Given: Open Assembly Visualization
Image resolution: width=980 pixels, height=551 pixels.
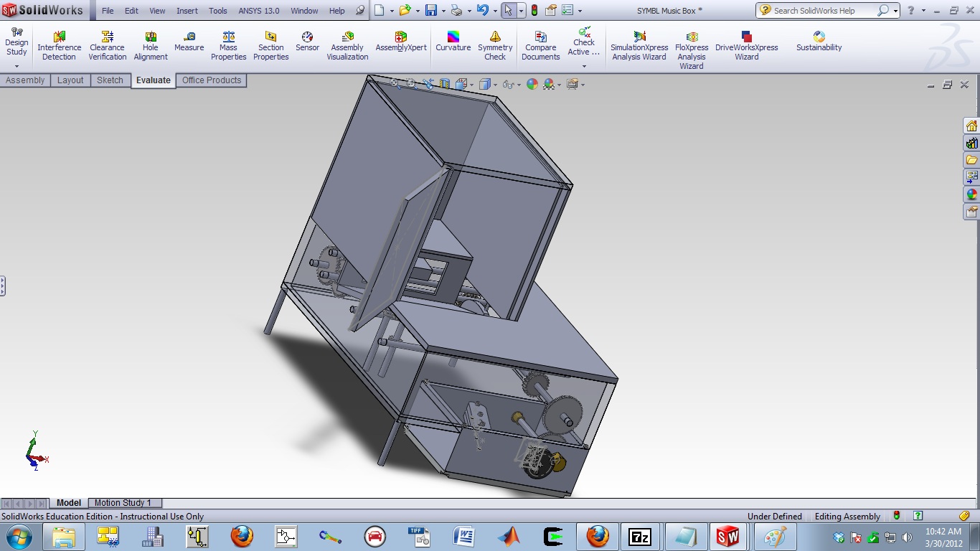Looking at the screenshot, I should (x=347, y=46).
